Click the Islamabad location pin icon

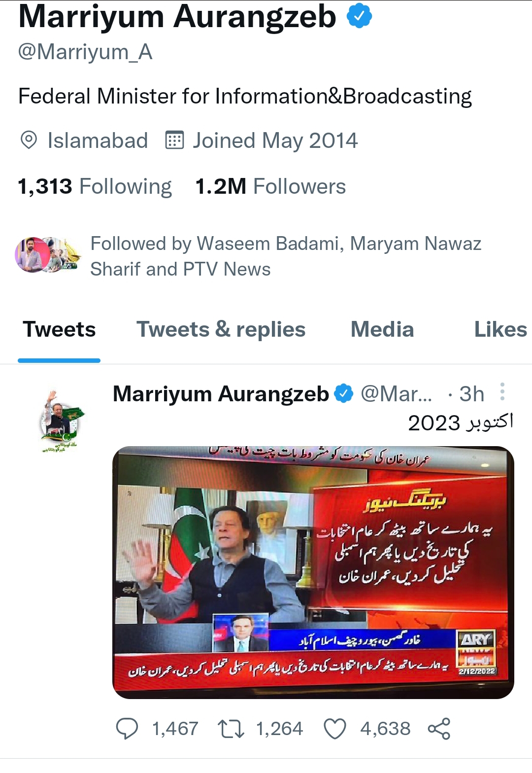tap(29, 140)
